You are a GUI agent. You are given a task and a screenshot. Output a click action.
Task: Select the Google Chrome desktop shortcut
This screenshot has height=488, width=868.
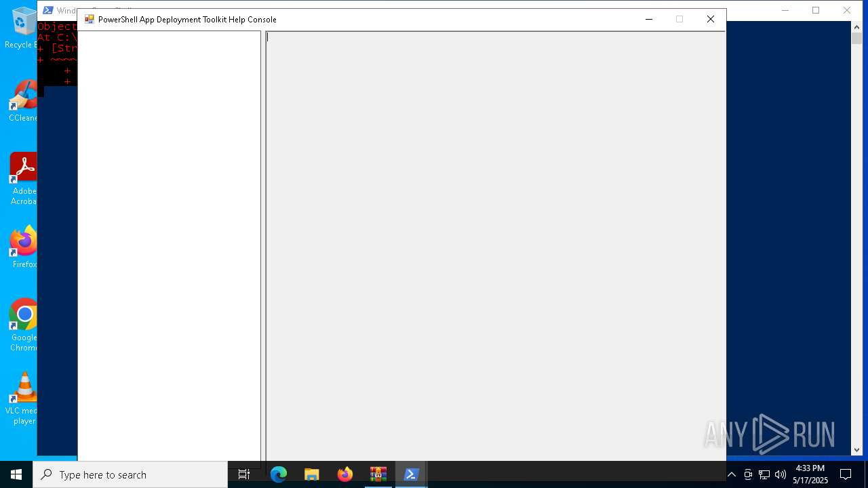[24, 325]
